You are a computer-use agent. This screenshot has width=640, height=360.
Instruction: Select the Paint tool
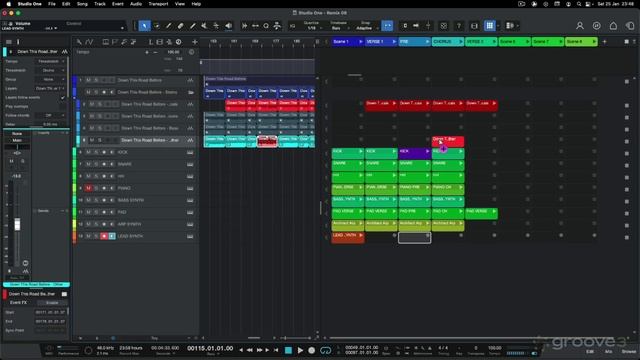(192, 26)
